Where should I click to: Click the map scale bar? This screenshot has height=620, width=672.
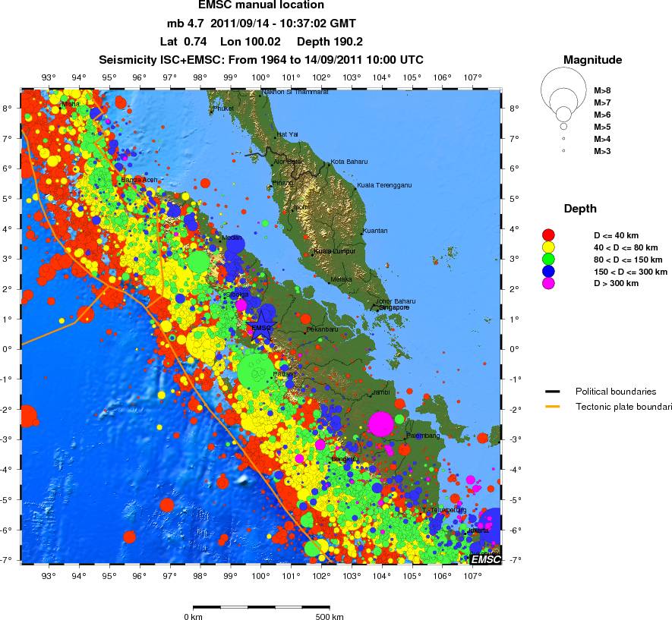261,607
